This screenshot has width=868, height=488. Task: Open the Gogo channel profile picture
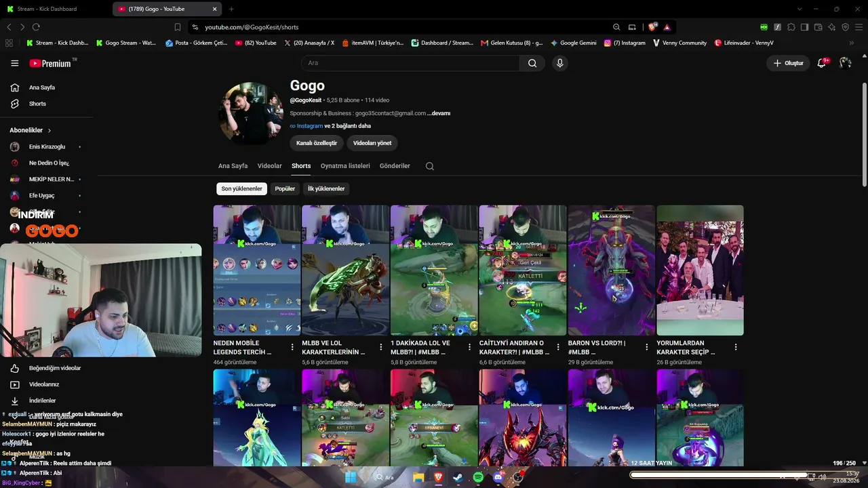pos(251,114)
